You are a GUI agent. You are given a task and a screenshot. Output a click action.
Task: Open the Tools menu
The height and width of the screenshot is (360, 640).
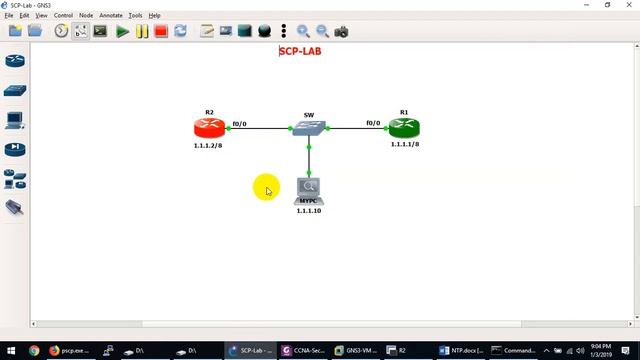click(135, 16)
